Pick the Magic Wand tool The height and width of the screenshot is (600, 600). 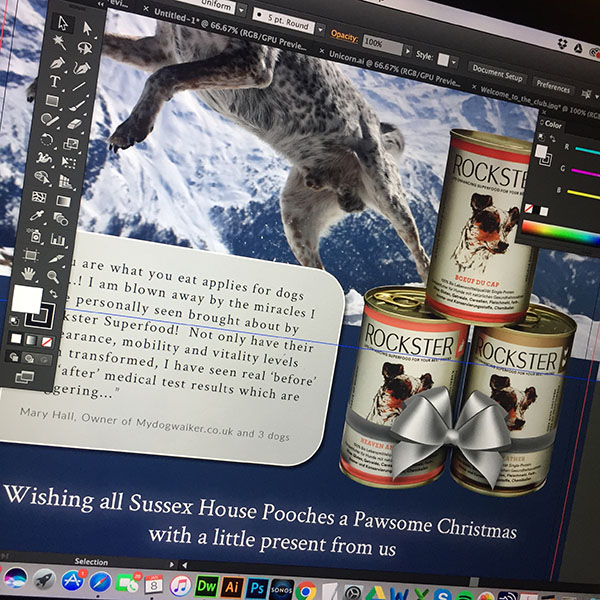click(60, 43)
